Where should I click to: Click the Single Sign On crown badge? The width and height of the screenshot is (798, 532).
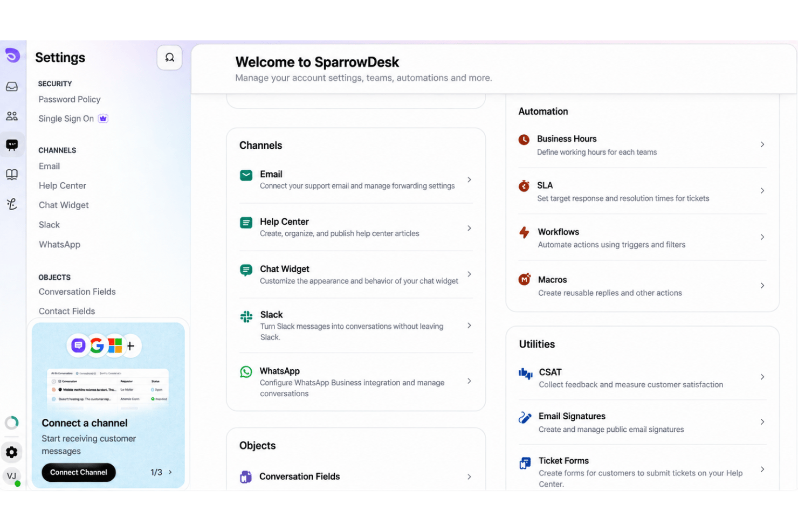103,118
